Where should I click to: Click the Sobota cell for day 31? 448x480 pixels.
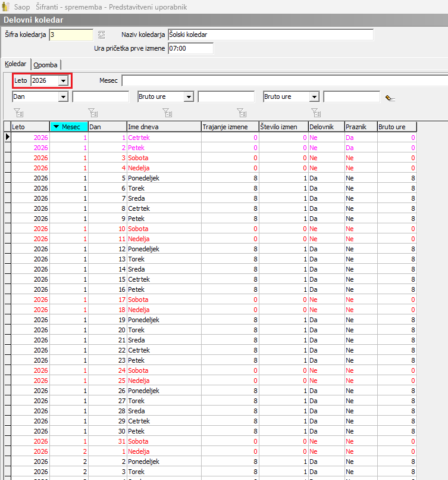[164, 441]
